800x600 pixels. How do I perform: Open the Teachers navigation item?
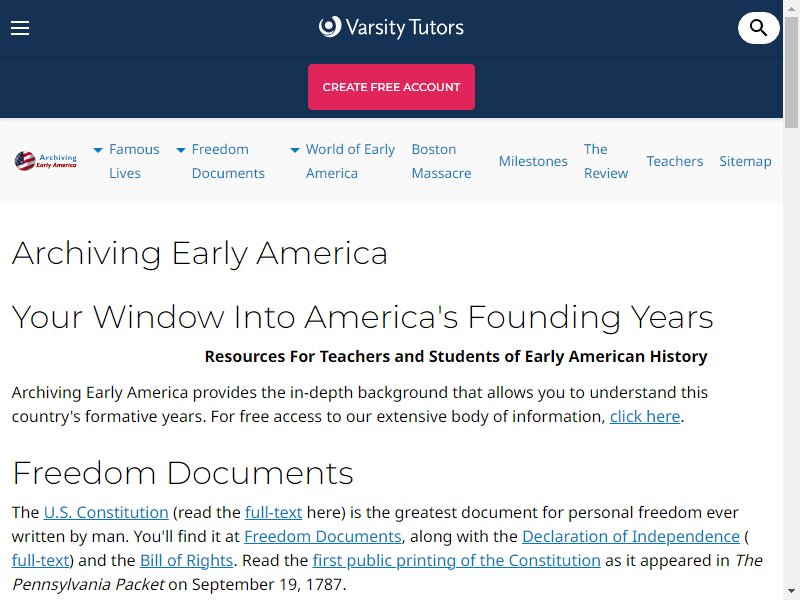pyautogui.click(x=674, y=161)
